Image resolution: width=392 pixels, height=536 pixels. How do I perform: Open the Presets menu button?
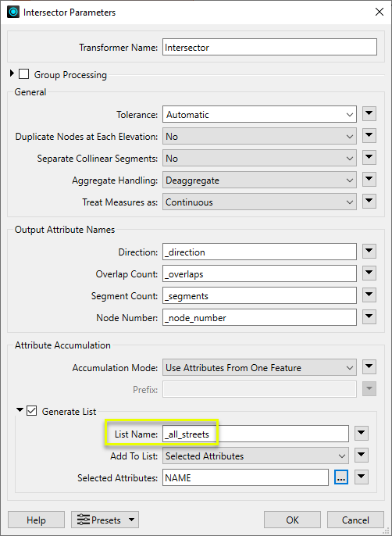pyautogui.click(x=105, y=520)
